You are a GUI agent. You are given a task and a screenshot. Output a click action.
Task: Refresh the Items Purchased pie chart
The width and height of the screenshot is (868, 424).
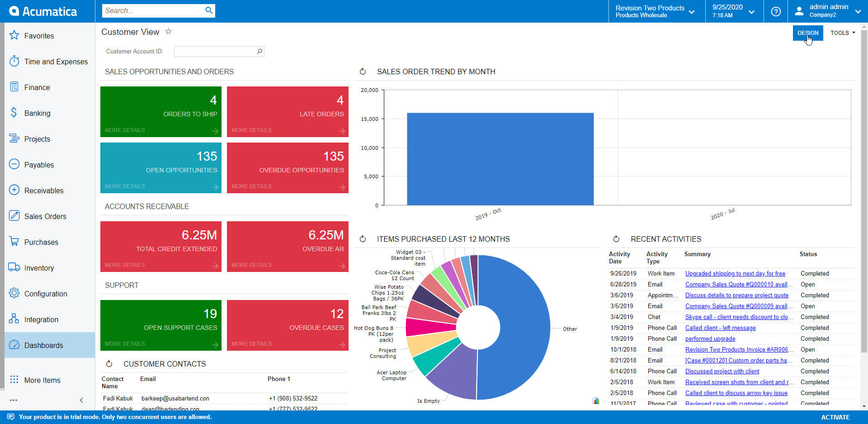[363, 239]
